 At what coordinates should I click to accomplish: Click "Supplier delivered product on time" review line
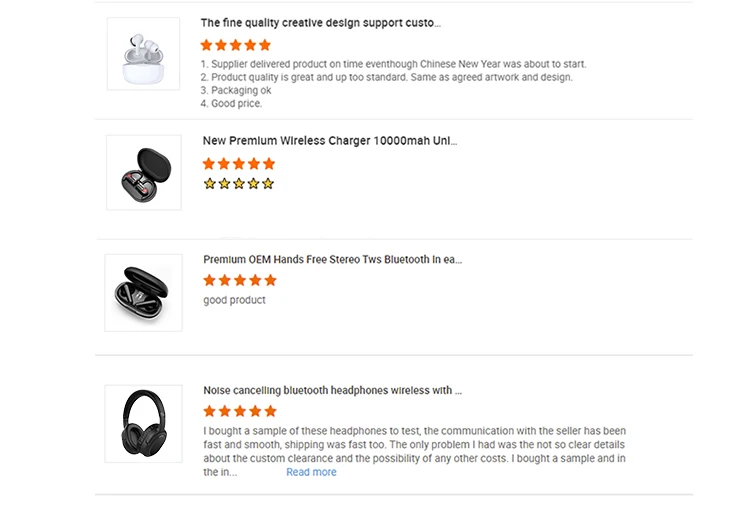coord(393,64)
